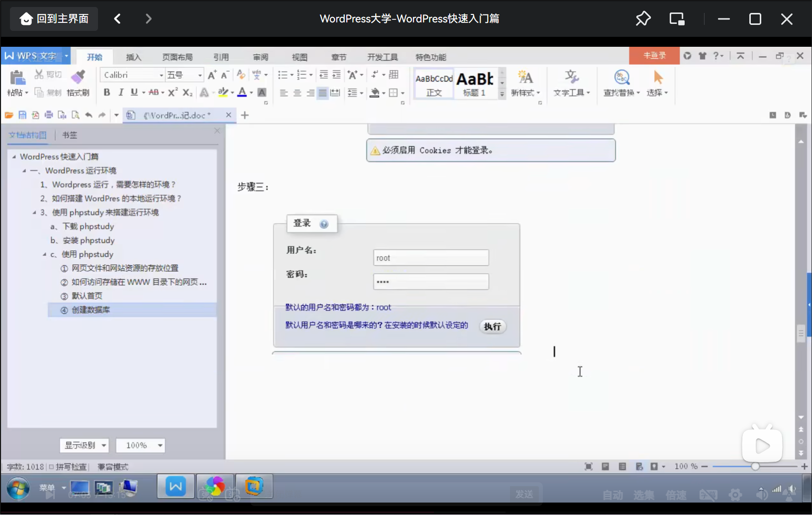The height and width of the screenshot is (515, 812).
Task: Toggle the full screen view icon in status bar
Action: click(589, 466)
